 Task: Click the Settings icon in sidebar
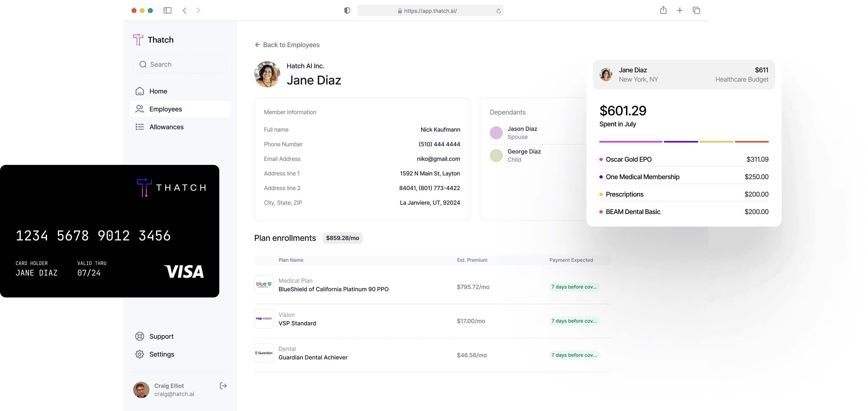point(139,354)
